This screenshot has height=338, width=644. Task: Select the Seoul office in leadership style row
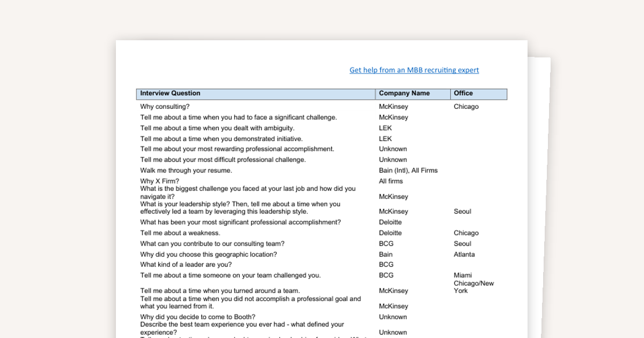coord(462,211)
